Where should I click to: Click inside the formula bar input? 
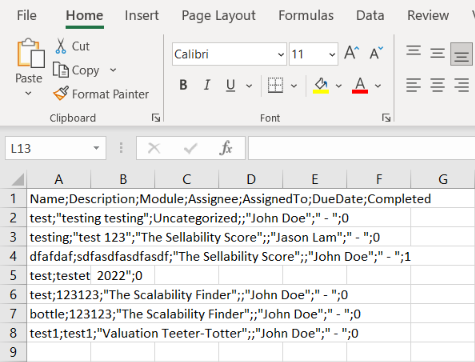(x=362, y=148)
